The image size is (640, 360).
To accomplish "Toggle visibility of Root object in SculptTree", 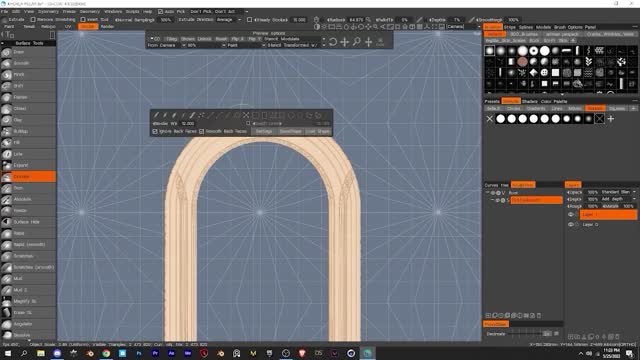I will tap(493, 193).
